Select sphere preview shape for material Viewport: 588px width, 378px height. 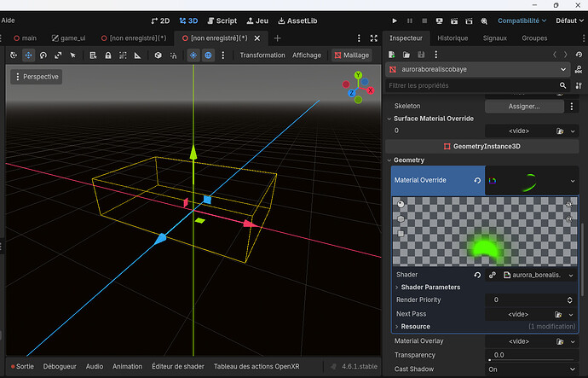click(x=401, y=205)
